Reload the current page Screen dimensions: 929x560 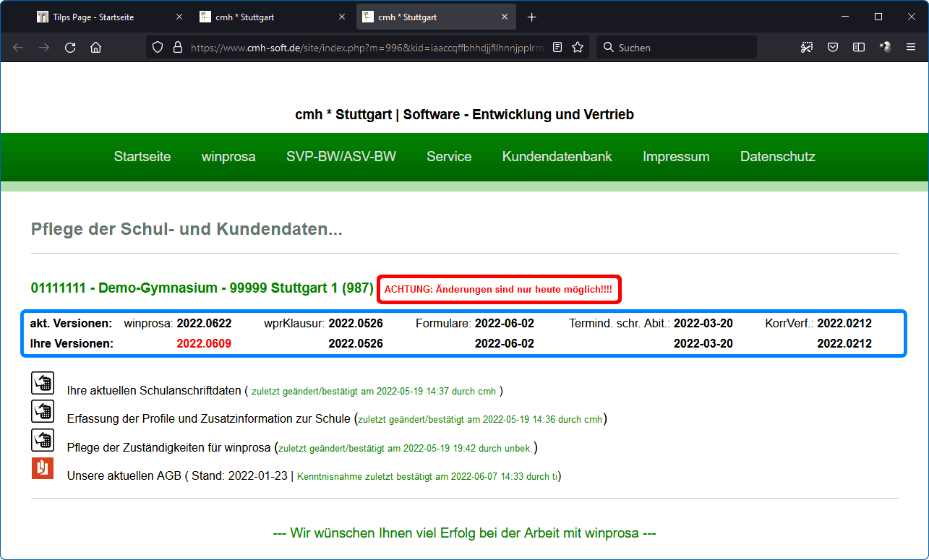(70, 48)
